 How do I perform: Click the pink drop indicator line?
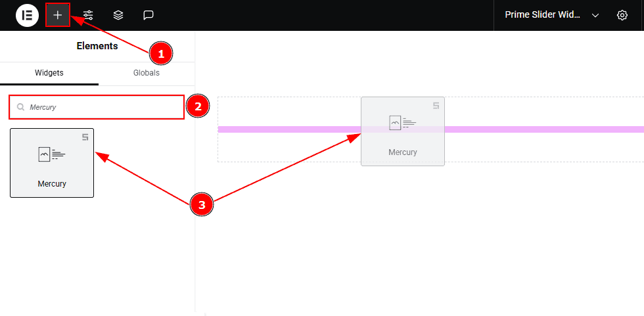(431, 129)
